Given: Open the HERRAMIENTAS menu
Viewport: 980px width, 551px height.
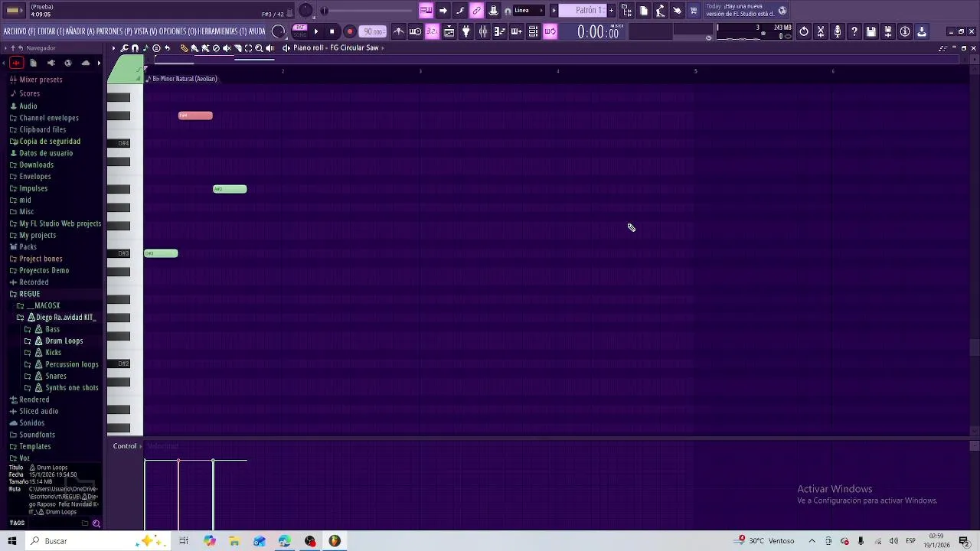Looking at the screenshot, I should click(221, 31).
